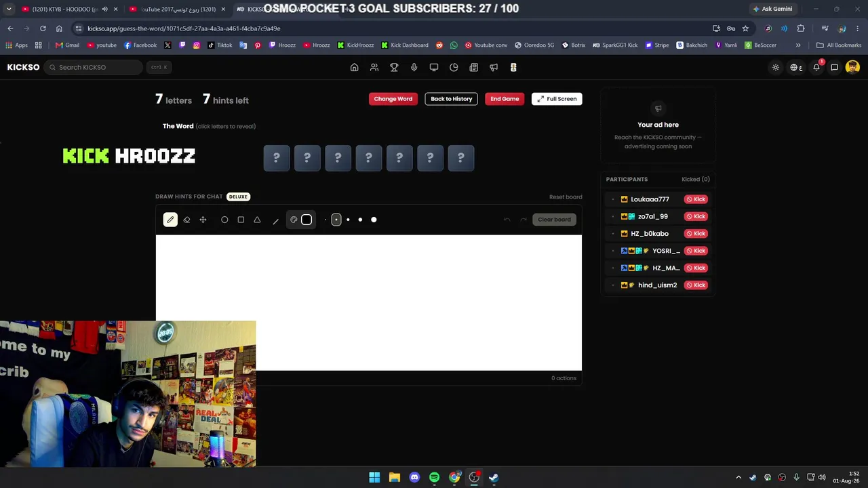This screenshot has height=488, width=868.
Task: Open the microphone icon in navbar
Action: click(414, 67)
